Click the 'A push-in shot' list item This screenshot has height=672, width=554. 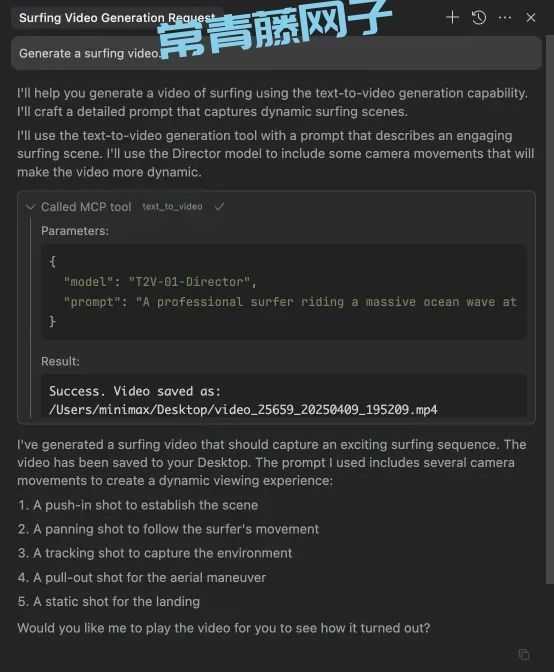138,505
